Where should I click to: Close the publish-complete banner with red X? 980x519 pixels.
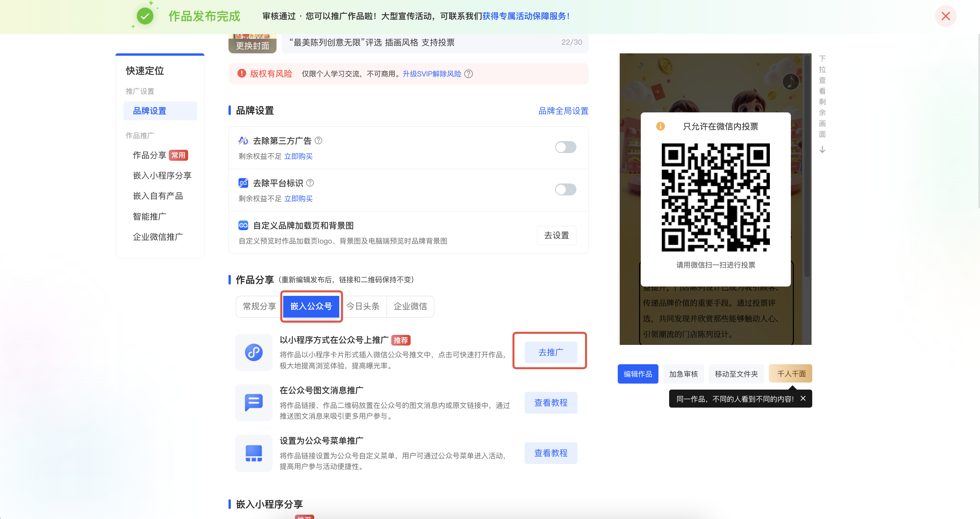tap(945, 16)
